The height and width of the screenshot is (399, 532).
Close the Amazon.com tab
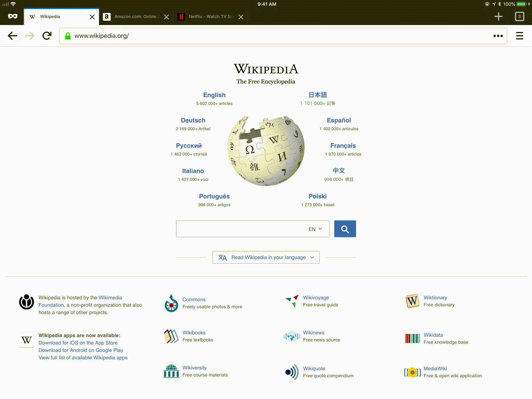point(167,17)
